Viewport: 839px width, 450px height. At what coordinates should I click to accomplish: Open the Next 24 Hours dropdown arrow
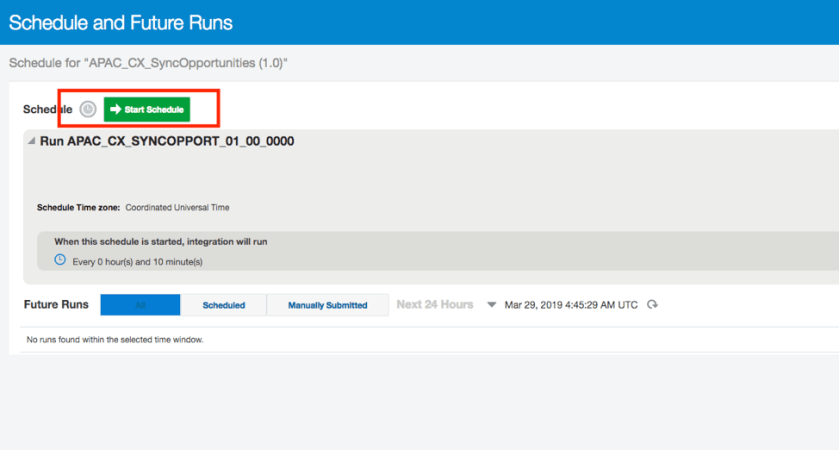pos(491,305)
